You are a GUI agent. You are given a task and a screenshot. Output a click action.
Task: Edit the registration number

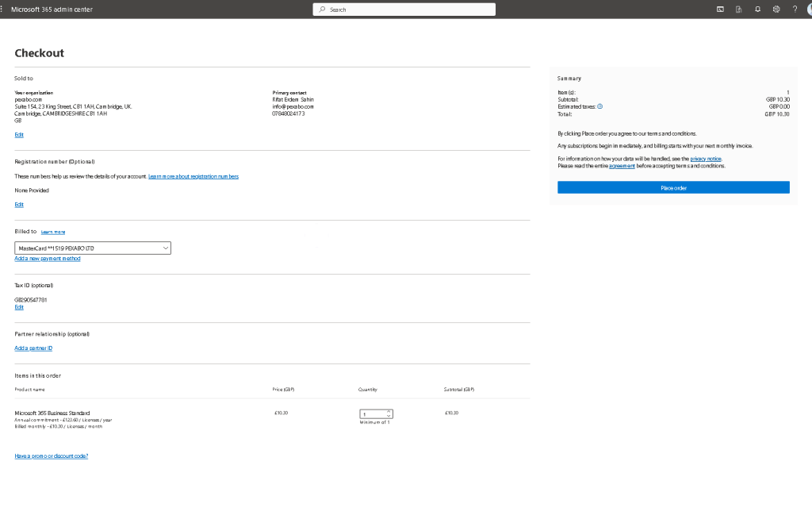(x=19, y=204)
